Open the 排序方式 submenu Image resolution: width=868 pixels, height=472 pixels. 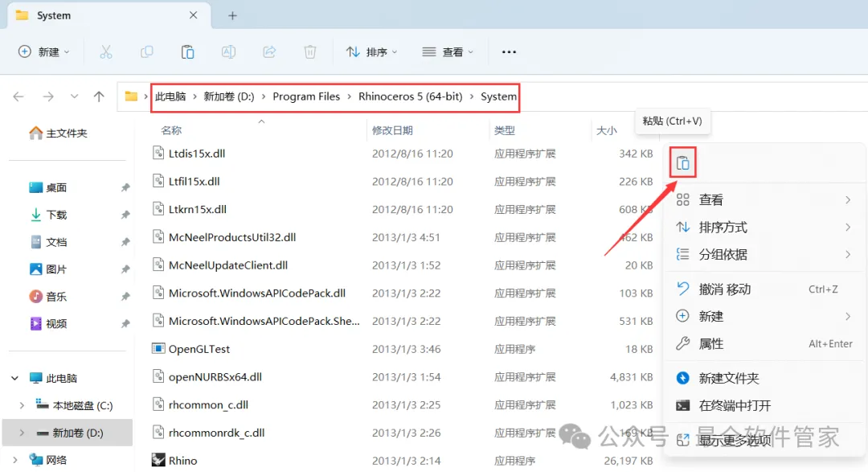(x=764, y=227)
